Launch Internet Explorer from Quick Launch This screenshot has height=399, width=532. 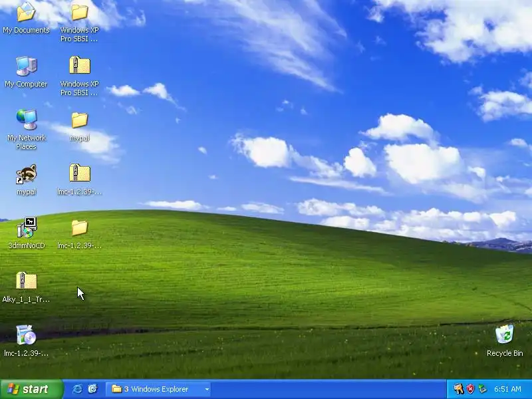pos(77,389)
